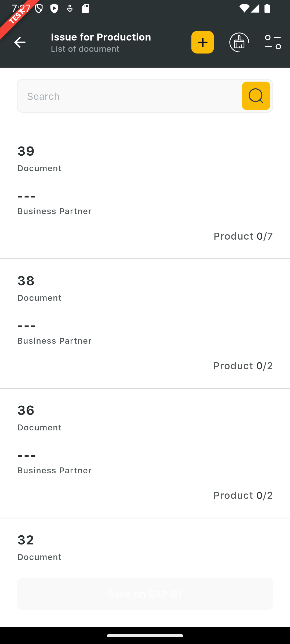Select Product 0/2 under document 36
The image size is (290, 644).
[243, 495]
